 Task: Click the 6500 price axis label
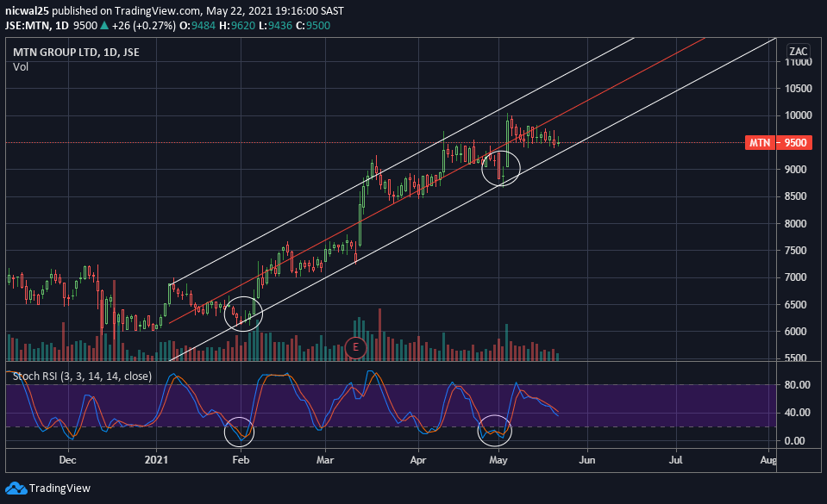click(x=795, y=305)
